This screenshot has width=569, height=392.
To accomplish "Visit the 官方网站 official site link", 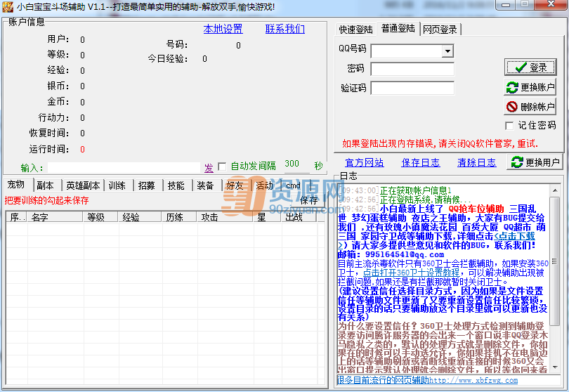I will pos(365,162).
